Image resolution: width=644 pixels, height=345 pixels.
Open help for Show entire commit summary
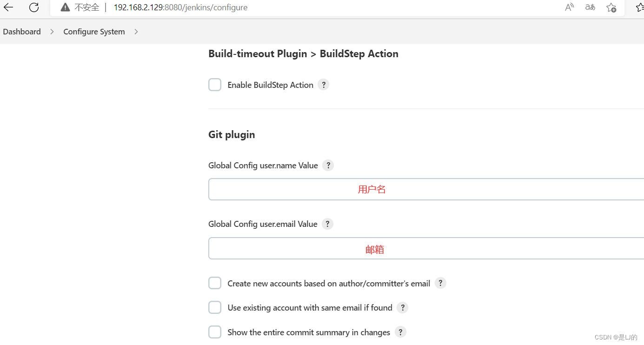(400, 332)
